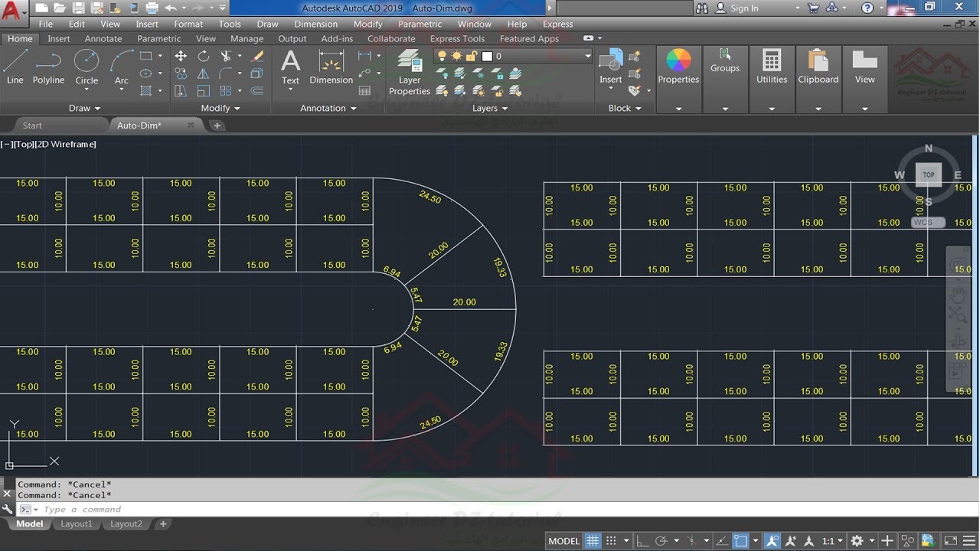Select the Polyline tool
Viewport: 980px width, 551px height.
coord(48,67)
